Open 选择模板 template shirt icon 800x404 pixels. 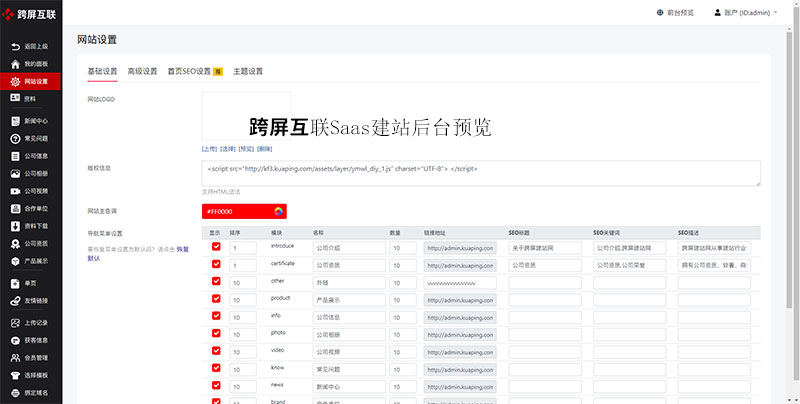15,375
